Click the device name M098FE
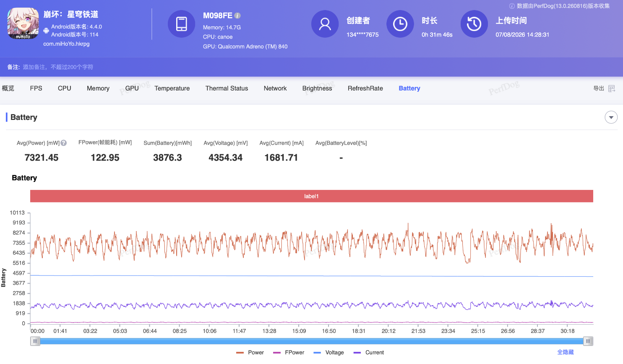 click(218, 16)
